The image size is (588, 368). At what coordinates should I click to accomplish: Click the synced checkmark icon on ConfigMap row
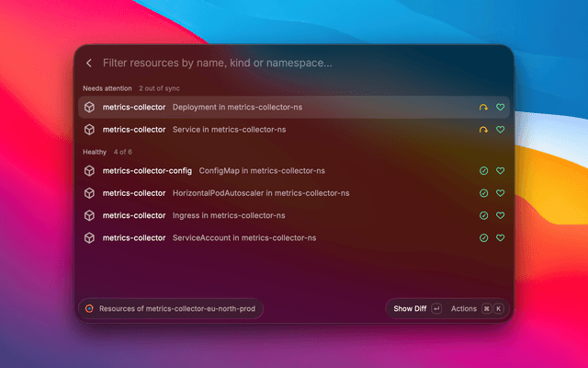pyautogui.click(x=484, y=171)
